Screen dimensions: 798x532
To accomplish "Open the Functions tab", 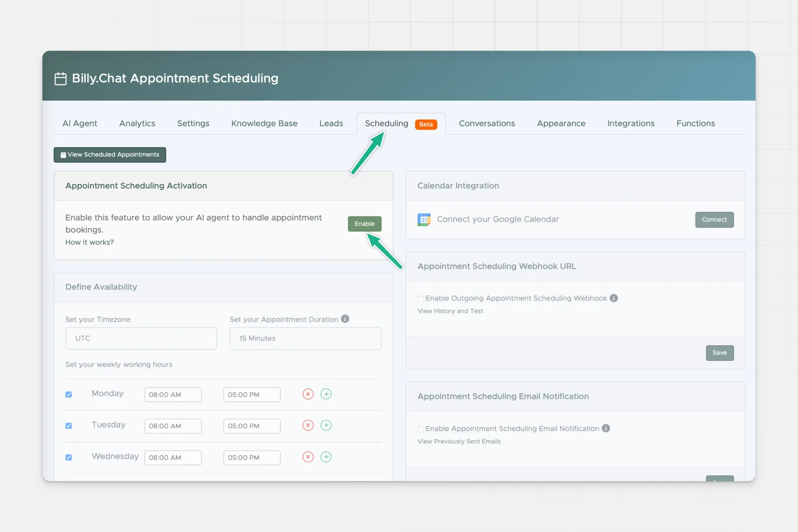I will click(695, 124).
